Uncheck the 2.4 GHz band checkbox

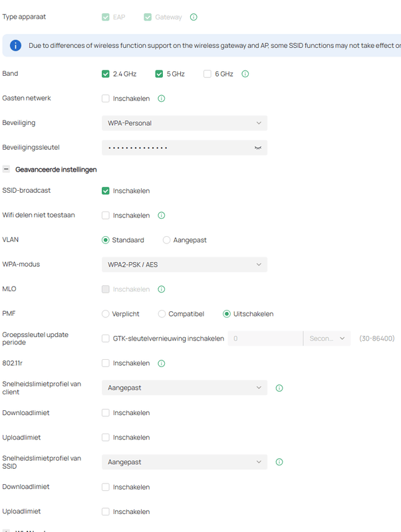tap(106, 74)
